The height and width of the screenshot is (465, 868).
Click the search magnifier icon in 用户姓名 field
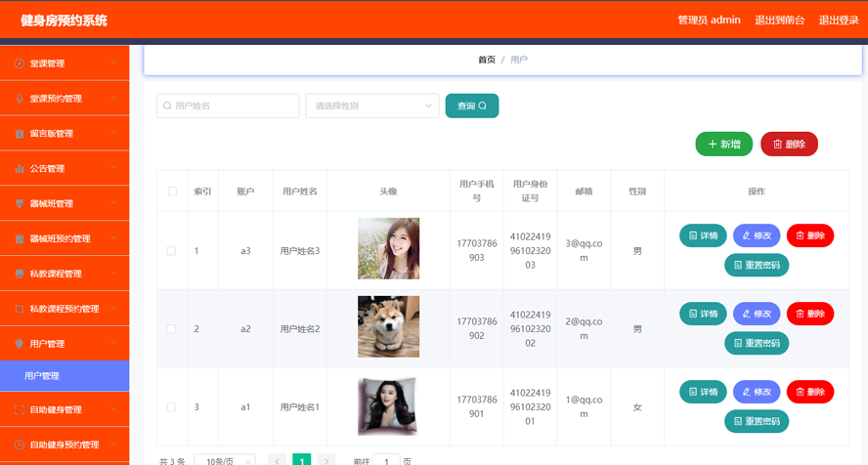[x=167, y=106]
